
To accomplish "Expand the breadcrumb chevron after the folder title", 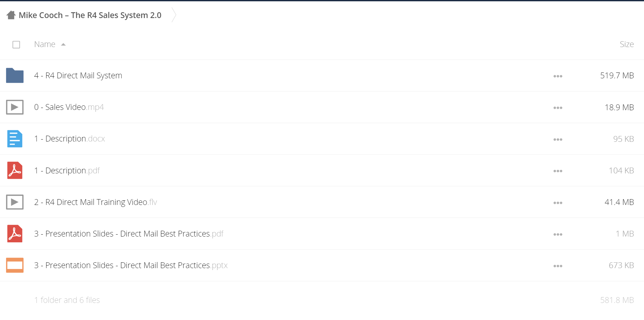I will 174,15.
